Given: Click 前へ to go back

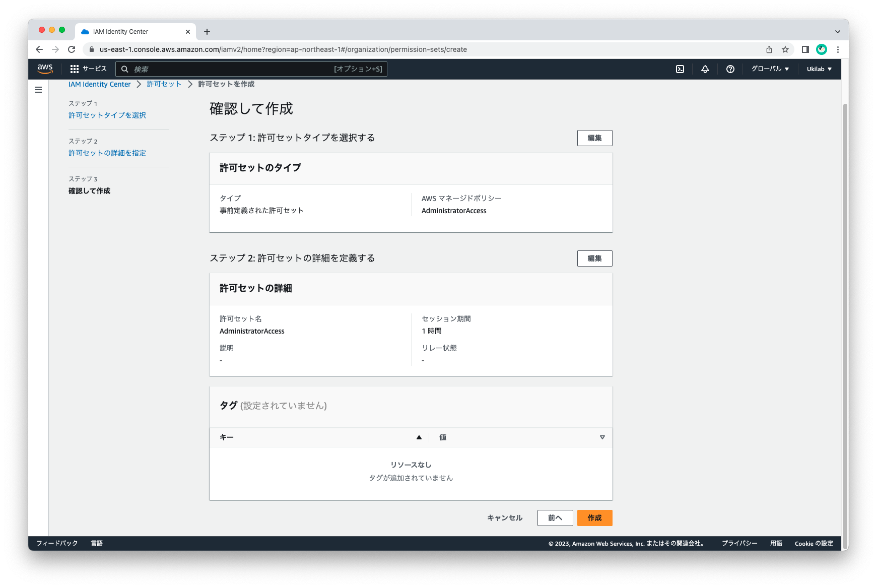Looking at the screenshot, I should [555, 518].
